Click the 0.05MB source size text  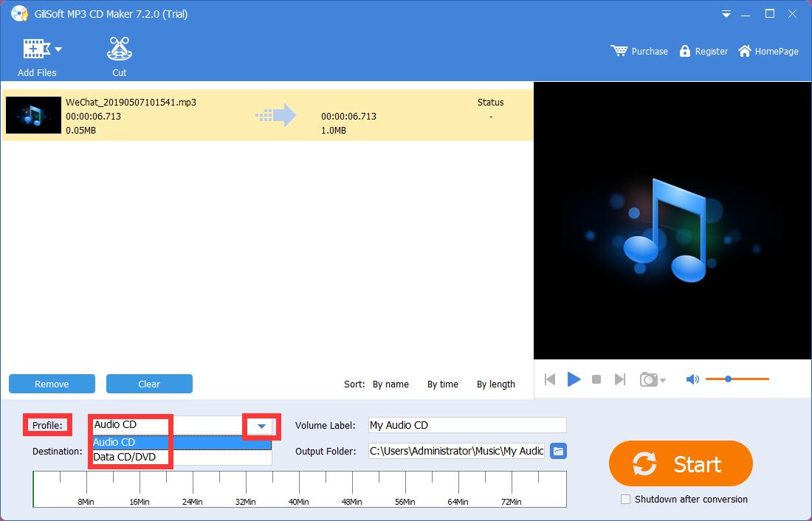tap(80, 131)
